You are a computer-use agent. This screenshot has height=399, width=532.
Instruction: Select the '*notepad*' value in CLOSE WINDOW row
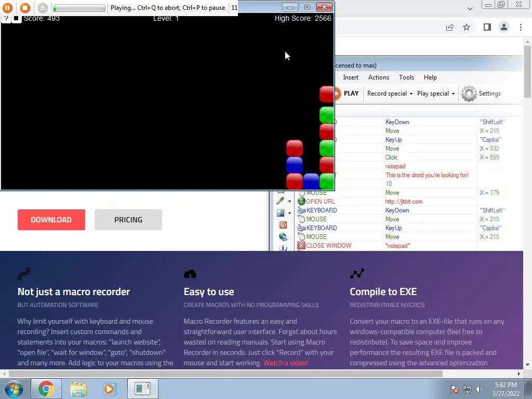click(397, 246)
